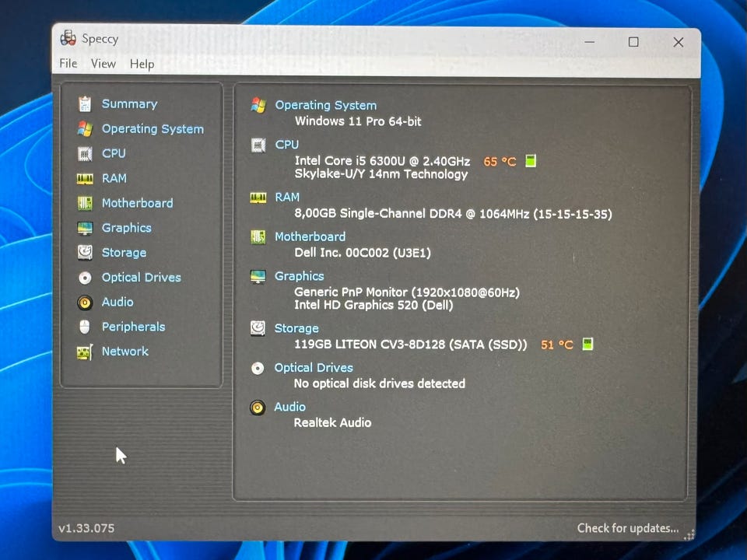
Task: Click the storage temperature 51 °C value
Action: [x=557, y=345]
